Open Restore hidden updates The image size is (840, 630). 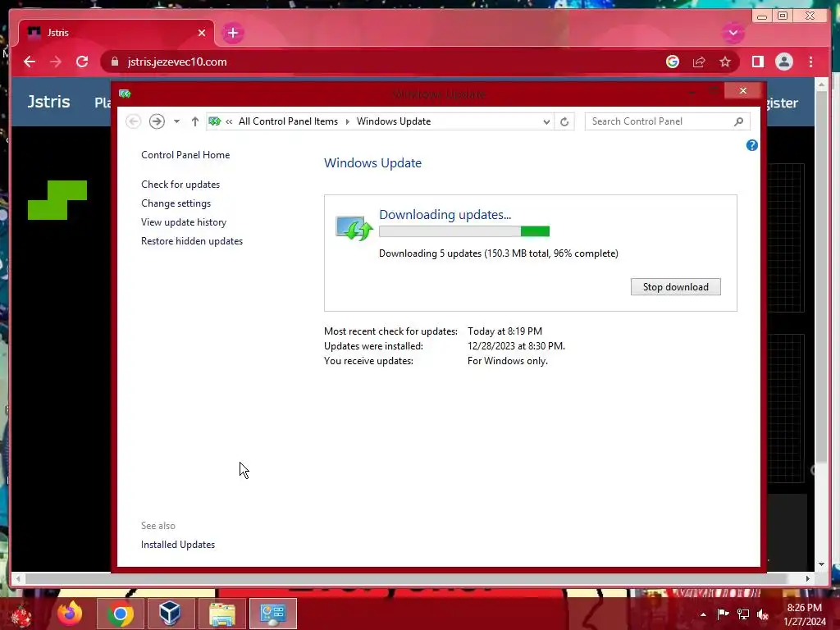coord(192,241)
